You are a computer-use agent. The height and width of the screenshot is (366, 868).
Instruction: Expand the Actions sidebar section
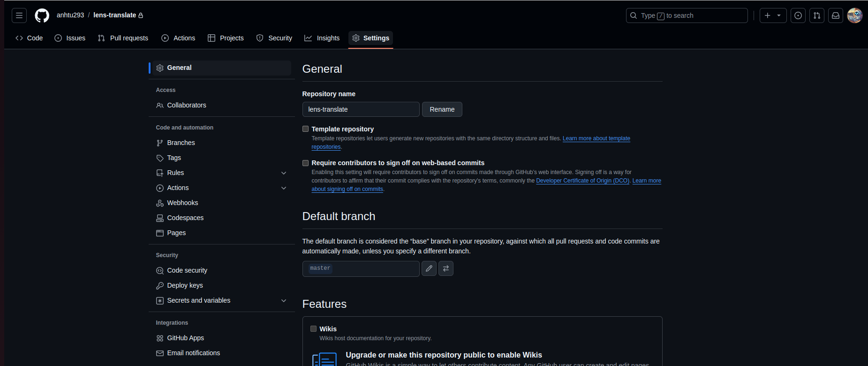click(222, 188)
